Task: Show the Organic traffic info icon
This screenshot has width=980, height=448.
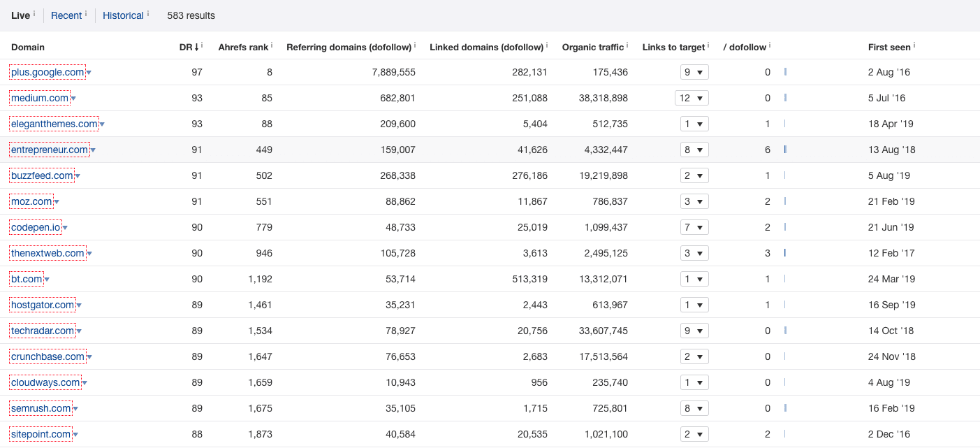Action: (x=627, y=45)
